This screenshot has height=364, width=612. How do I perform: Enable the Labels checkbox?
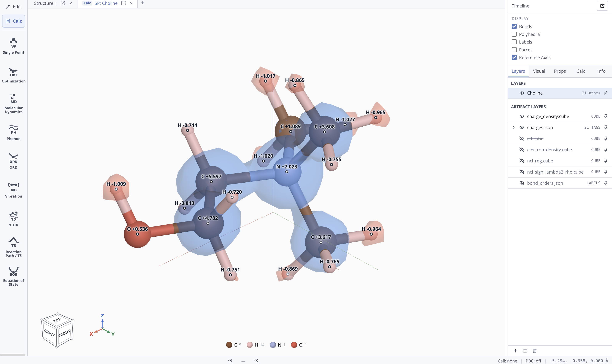click(x=514, y=42)
